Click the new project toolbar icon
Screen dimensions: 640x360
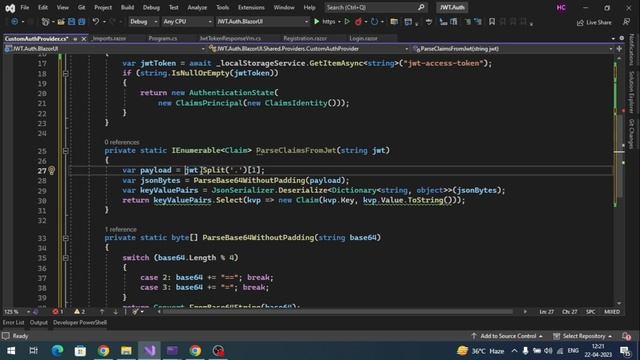pos(45,22)
